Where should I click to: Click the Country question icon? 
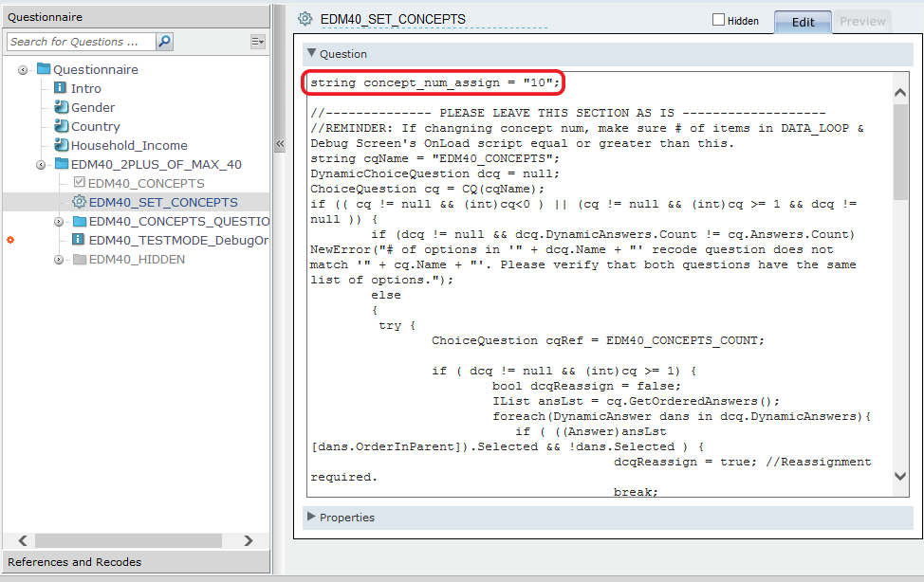pos(62,126)
